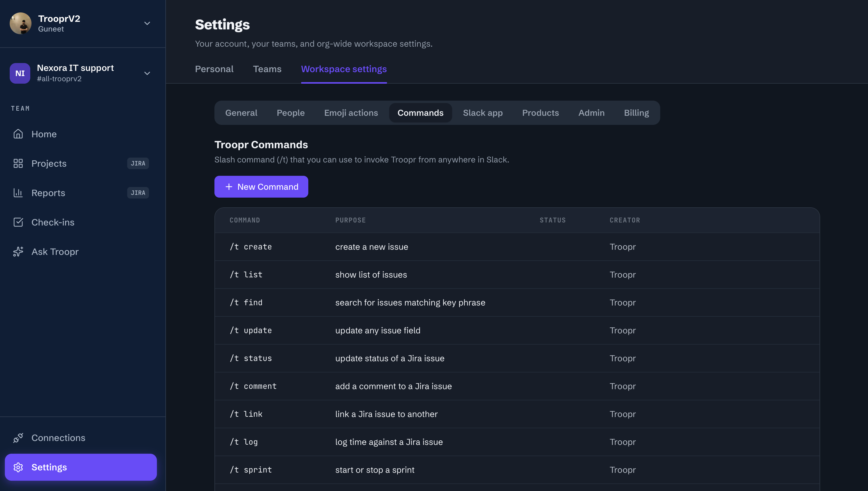The height and width of the screenshot is (491, 868).
Task: Click the "/t log" command
Action: tap(244, 442)
